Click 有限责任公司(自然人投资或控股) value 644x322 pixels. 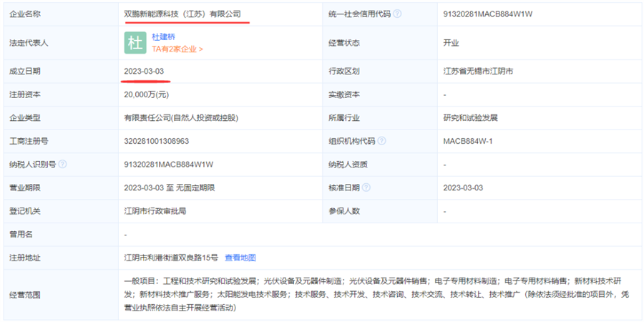(181, 118)
